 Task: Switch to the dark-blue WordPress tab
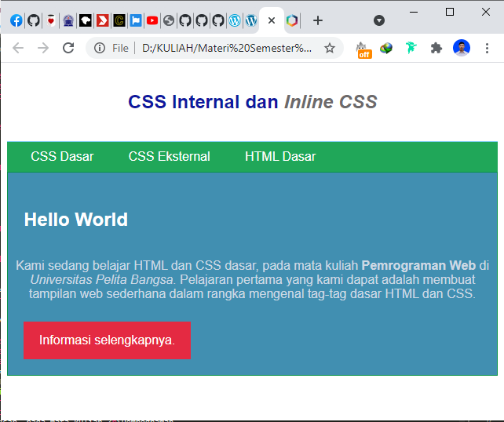tap(251, 20)
